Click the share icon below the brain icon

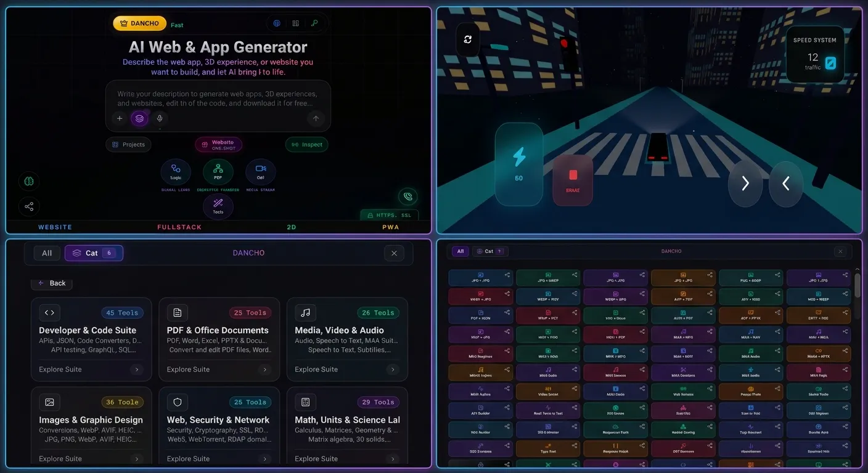[29, 206]
